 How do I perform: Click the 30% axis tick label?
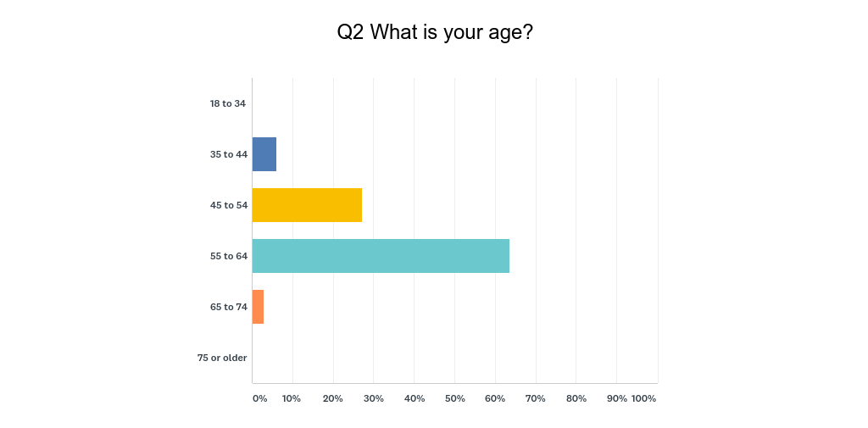374,398
